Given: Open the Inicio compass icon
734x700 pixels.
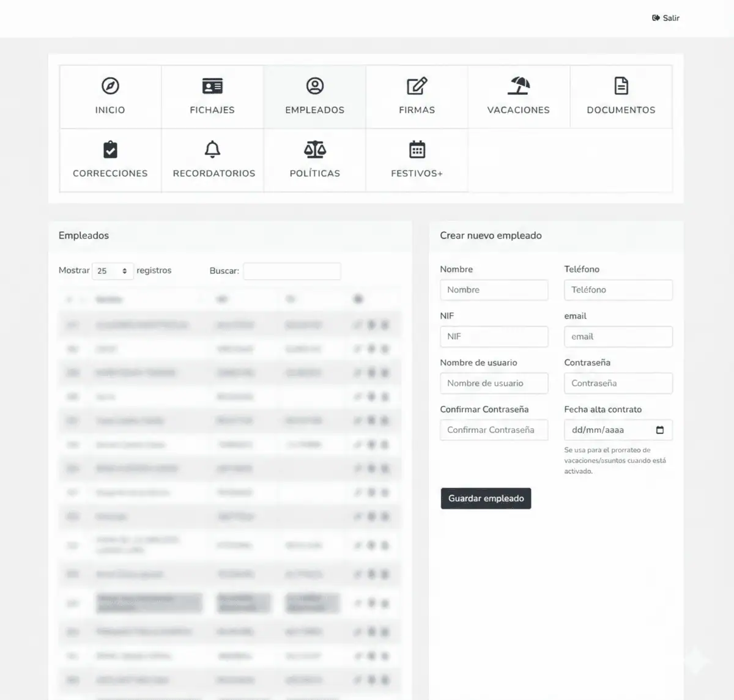Looking at the screenshot, I should pyautogui.click(x=110, y=86).
